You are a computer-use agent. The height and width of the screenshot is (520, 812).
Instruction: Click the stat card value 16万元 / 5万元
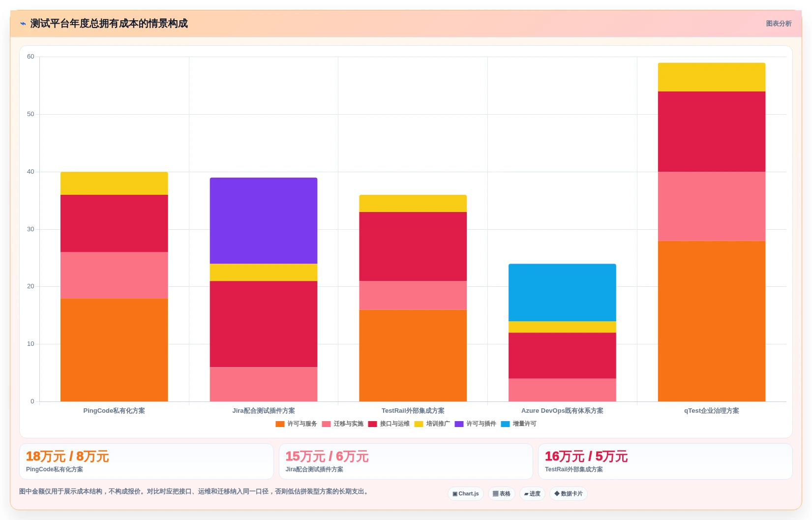tap(586, 457)
